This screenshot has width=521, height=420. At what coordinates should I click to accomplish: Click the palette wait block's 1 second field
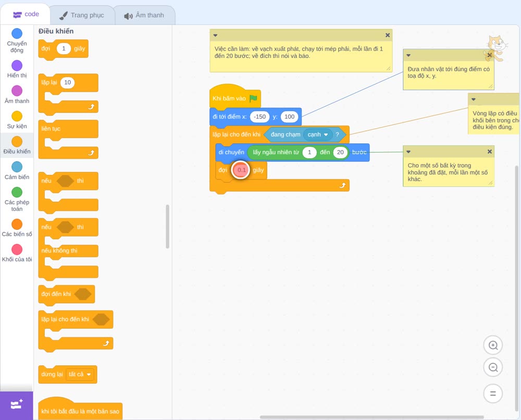[64, 48]
